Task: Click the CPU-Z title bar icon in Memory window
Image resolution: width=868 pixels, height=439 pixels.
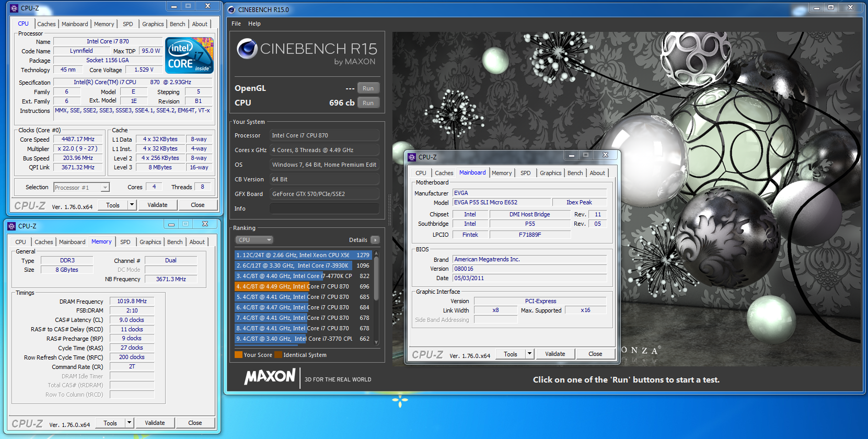Action: (11, 226)
